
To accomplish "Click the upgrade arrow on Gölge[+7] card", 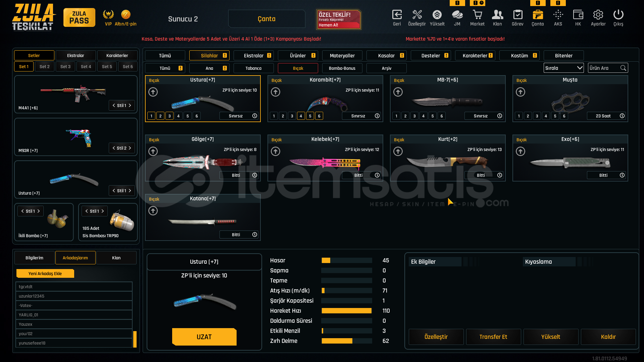I will pos(153,151).
